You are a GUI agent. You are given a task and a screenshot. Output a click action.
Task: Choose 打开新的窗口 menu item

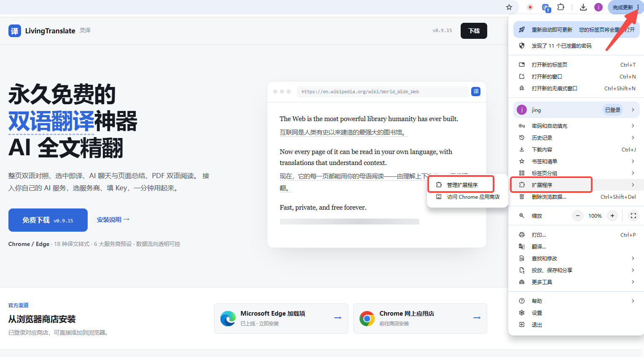pos(576,76)
